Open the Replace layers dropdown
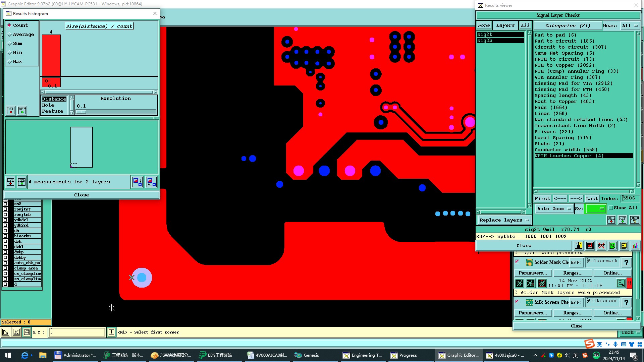644x362 pixels. coord(504,220)
